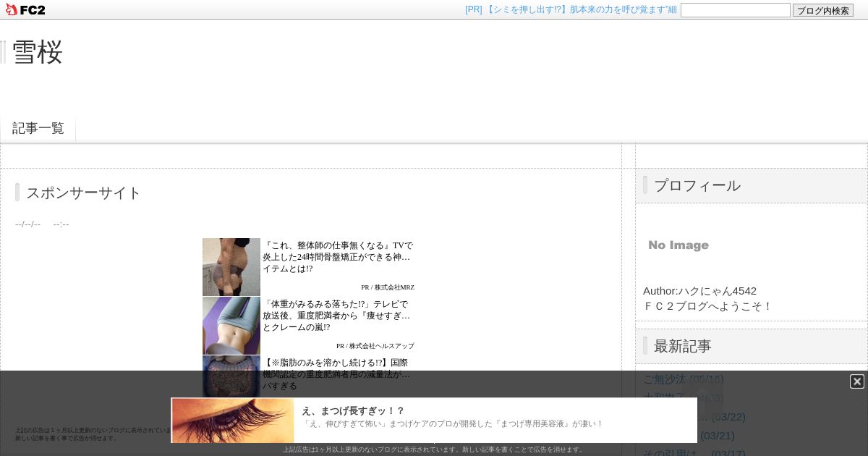868x456 pixels.
Task: Open the 雪桜 blog title link
Action: (38, 52)
